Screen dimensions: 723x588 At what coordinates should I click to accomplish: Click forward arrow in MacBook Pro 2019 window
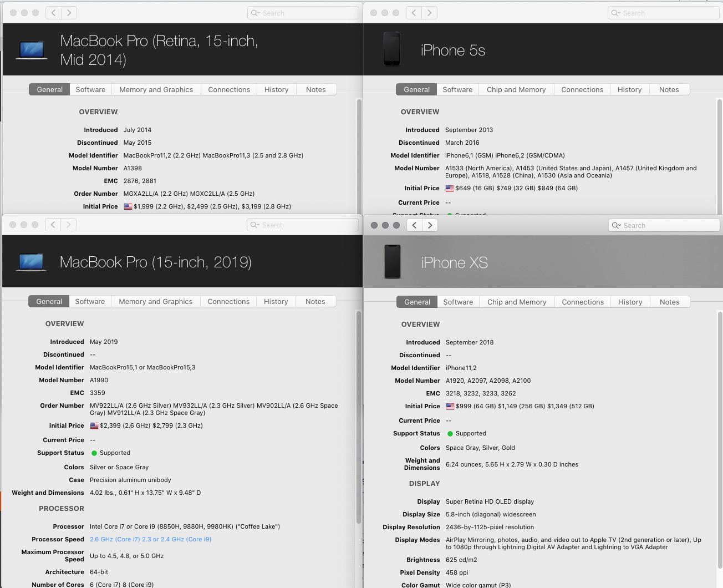point(69,225)
